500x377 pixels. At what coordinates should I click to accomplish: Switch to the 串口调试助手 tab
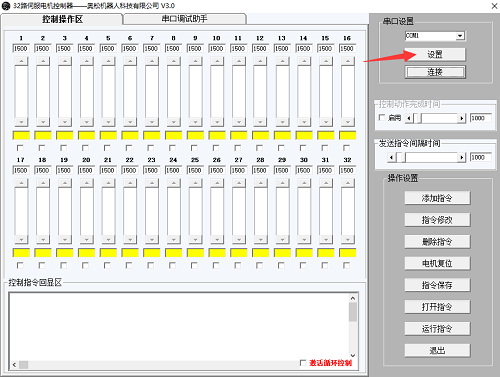184,19
